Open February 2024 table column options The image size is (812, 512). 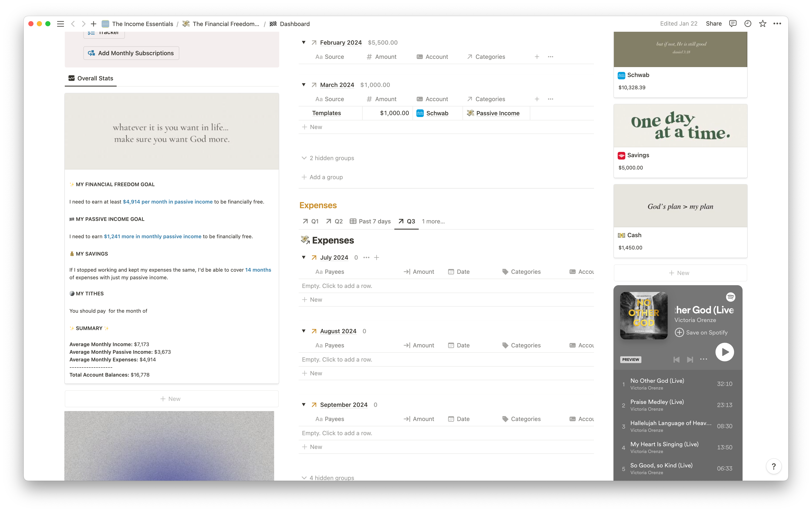tap(550, 57)
